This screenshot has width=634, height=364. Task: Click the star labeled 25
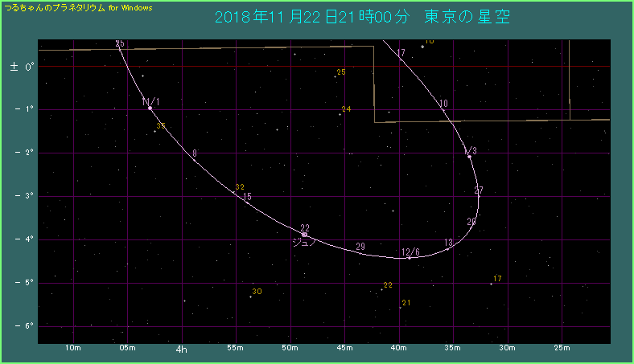[335, 77]
